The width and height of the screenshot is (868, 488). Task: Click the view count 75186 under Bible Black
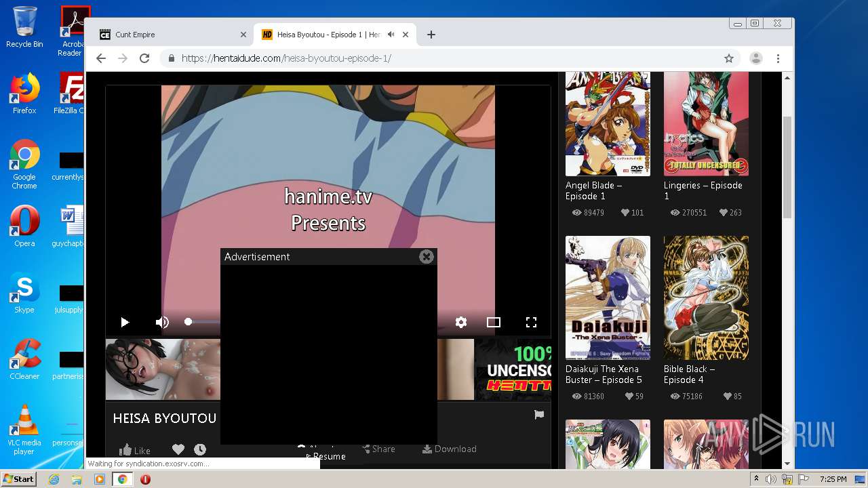tap(686, 396)
